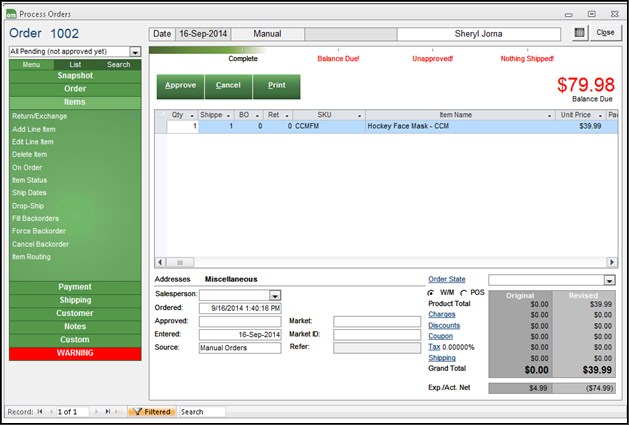Switch to the Miscellaneous tab
629x425 pixels.
tap(231, 279)
